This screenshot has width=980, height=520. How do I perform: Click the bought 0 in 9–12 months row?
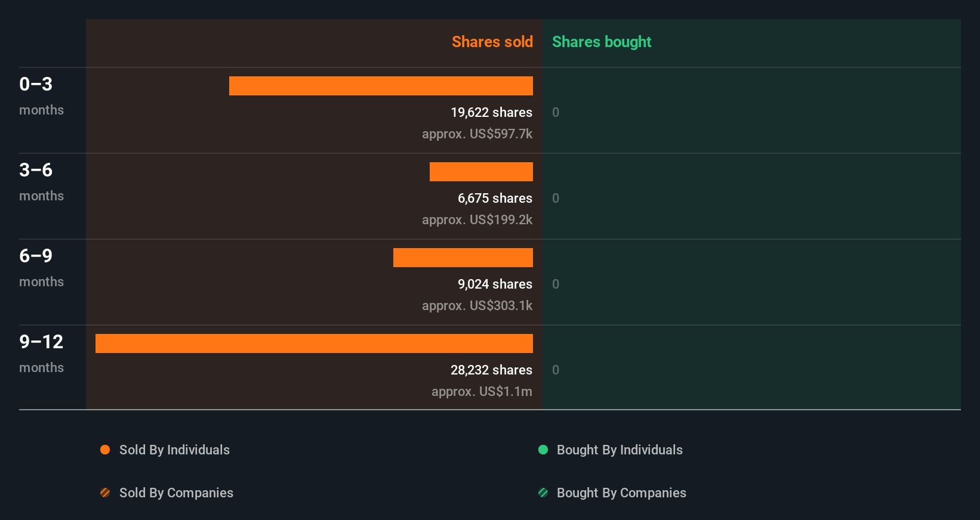[x=556, y=370]
